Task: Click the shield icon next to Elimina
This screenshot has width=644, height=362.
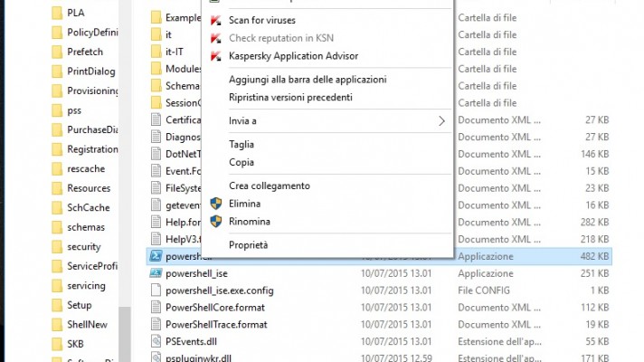Action: pyautogui.click(x=215, y=204)
